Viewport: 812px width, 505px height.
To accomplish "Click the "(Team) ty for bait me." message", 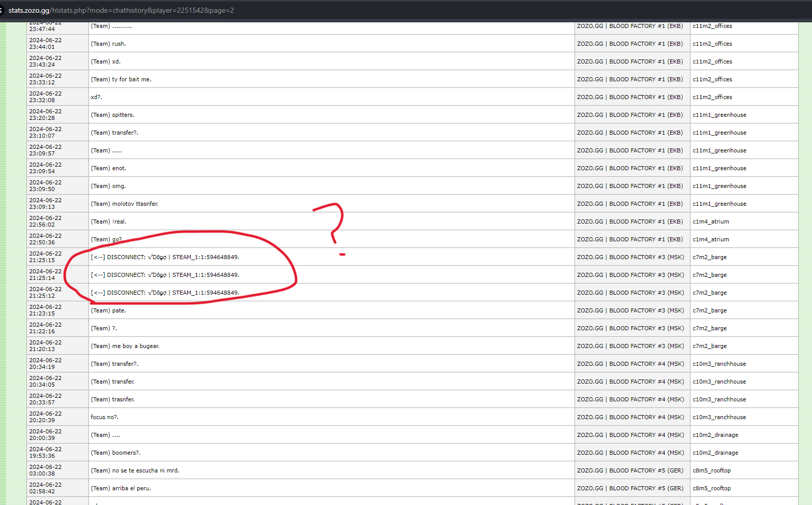I will (x=121, y=79).
